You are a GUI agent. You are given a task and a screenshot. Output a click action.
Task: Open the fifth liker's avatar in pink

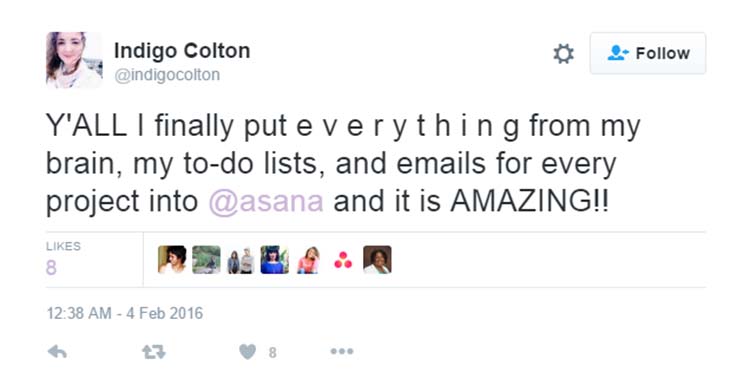309,260
